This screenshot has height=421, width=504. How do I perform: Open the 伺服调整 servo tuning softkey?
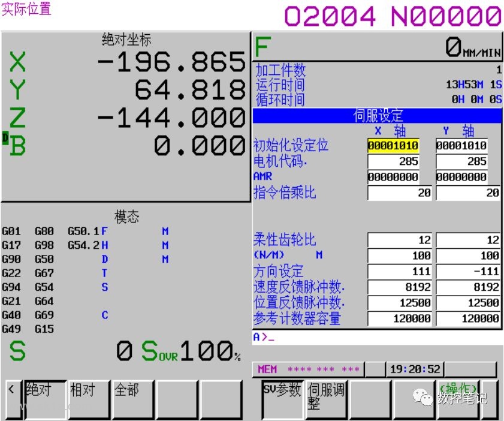tap(326, 399)
